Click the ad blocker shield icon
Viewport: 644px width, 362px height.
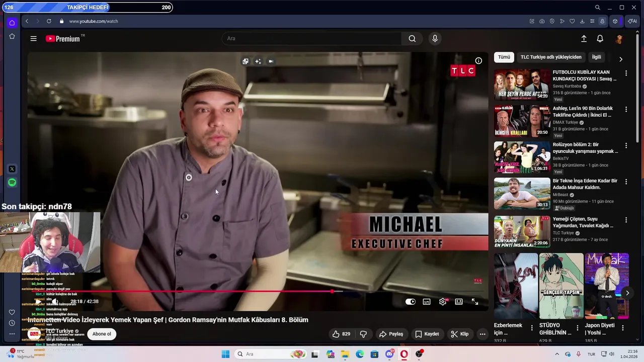click(x=552, y=21)
